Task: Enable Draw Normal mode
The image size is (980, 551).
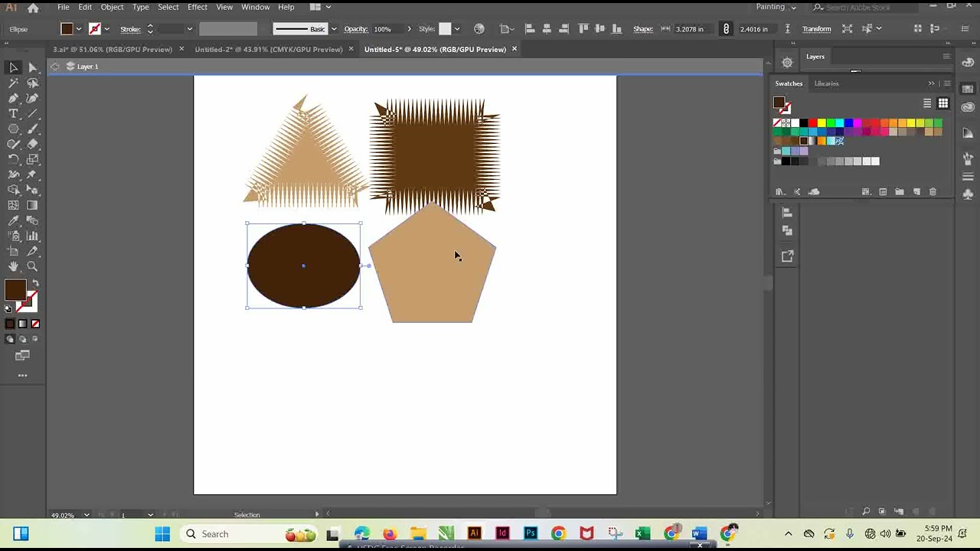Action: [x=10, y=339]
